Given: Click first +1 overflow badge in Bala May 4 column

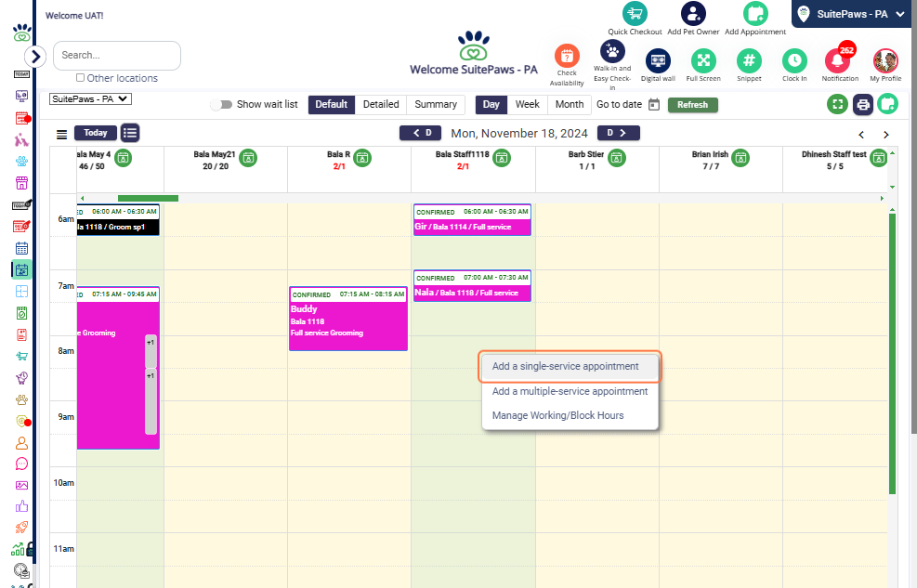Looking at the screenshot, I should [151, 351].
